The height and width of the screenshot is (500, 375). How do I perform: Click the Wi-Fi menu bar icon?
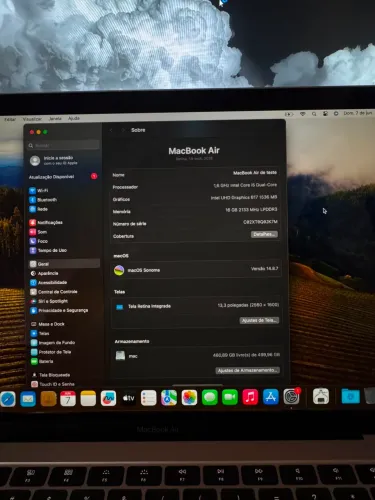[x=303, y=114]
